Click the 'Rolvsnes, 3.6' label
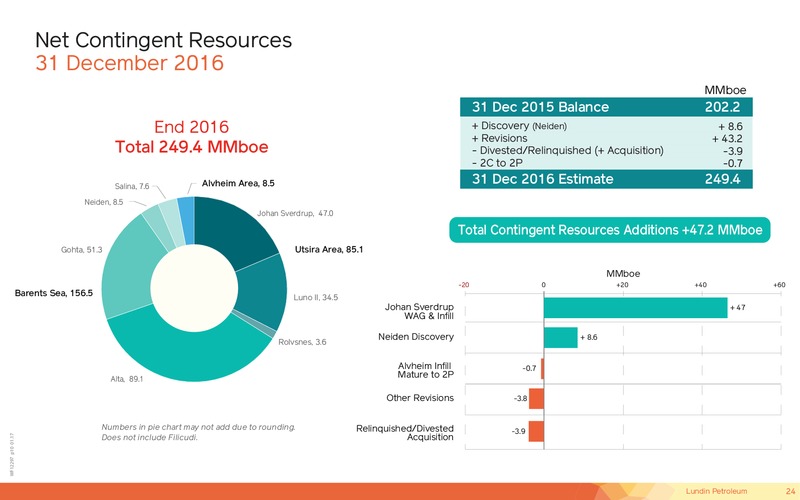The image size is (800, 500). coord(302,342)
